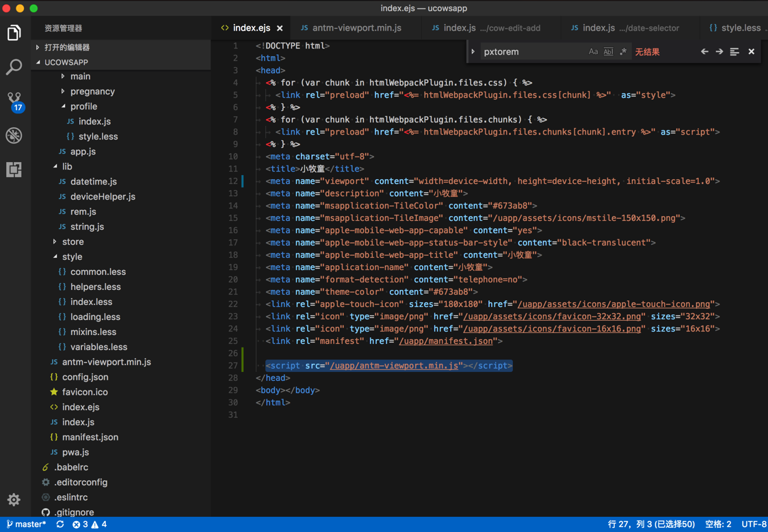Switch to the style.less tab
This screenshot has height=532, width=768.
[x=740, y=28]
